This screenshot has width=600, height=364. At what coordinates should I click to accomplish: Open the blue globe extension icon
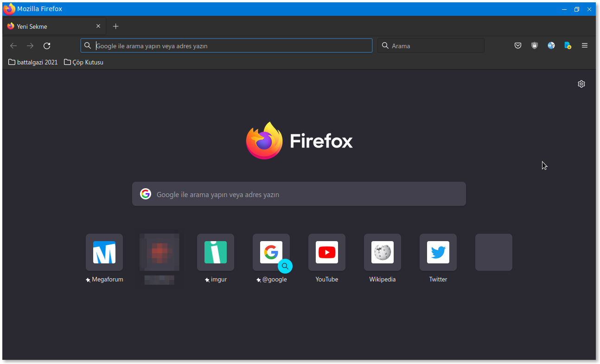point(551,45)
